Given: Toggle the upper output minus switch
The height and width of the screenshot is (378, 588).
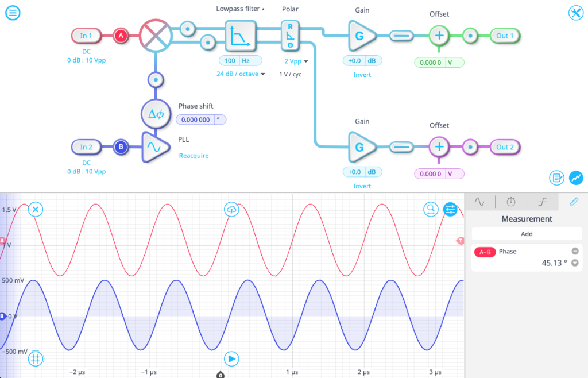Looking at the screenshot, I should tap(401, 36).
